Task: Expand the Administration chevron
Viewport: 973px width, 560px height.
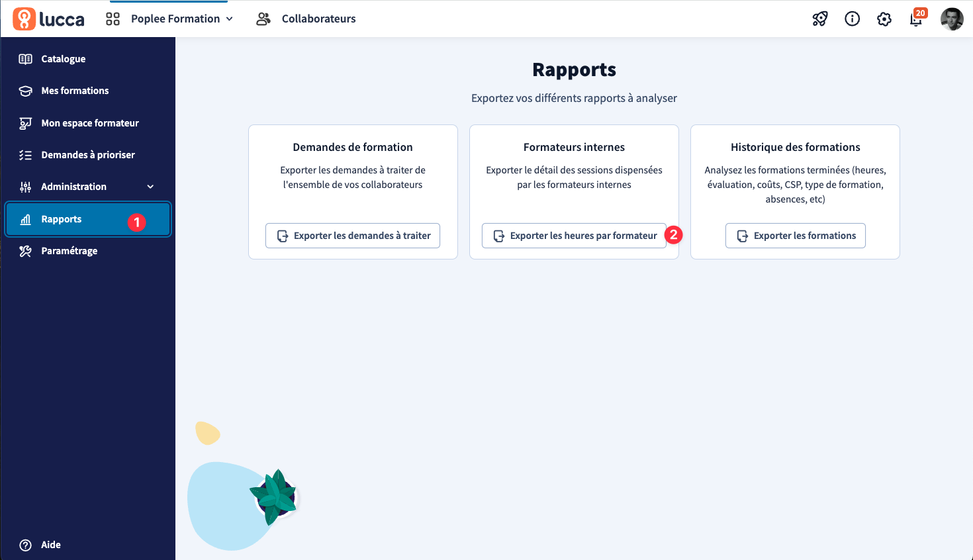Action: pyautogui.click(x=150, y=187)
